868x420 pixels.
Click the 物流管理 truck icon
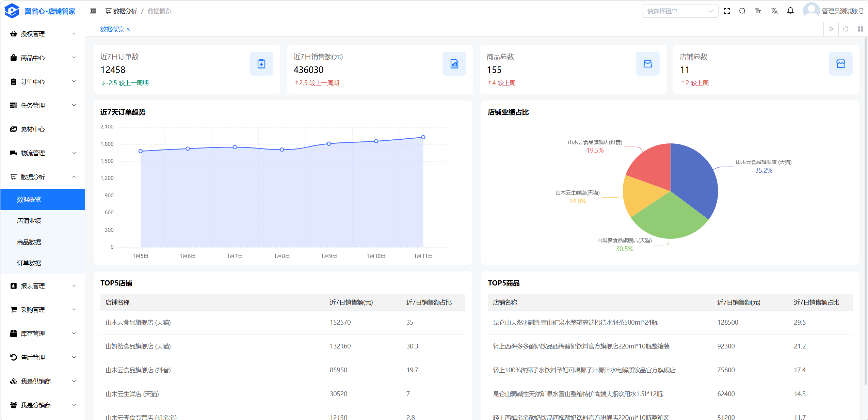click(14, 153)
